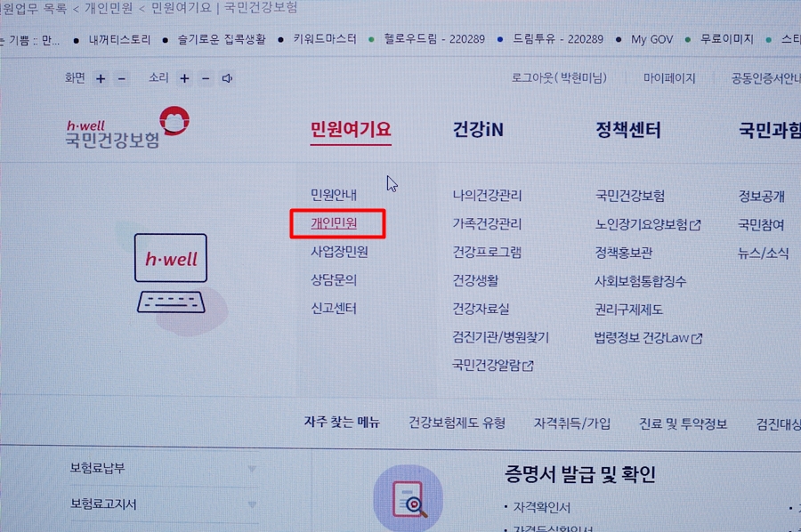Open 드림투유 - 220289 bookmark
This screenshot has width=801, height=532.
[x=558, y=39]
